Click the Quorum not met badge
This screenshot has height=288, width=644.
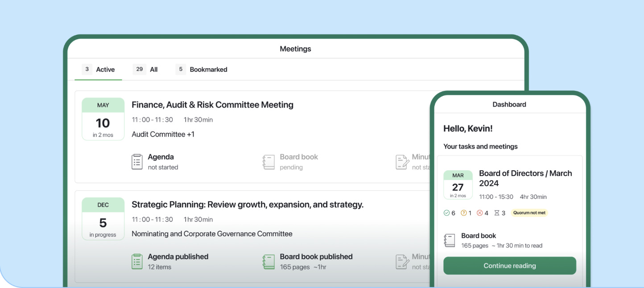[529, 213]
